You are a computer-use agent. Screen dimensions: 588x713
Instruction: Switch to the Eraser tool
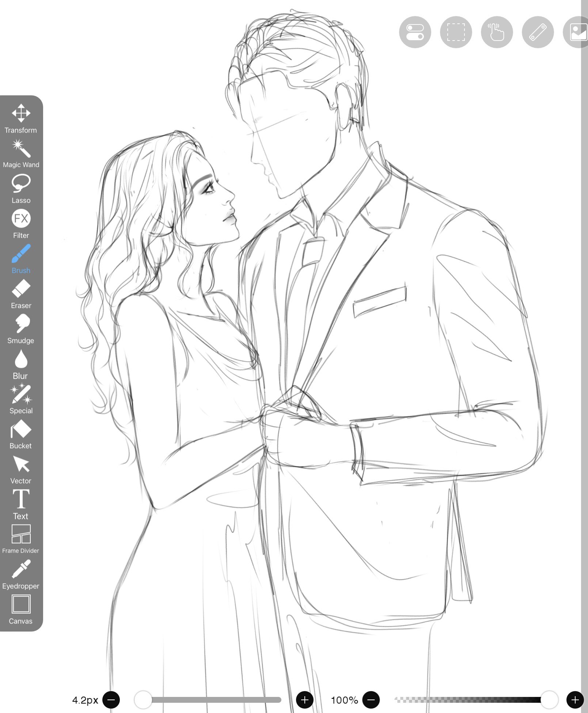(21, 294)
